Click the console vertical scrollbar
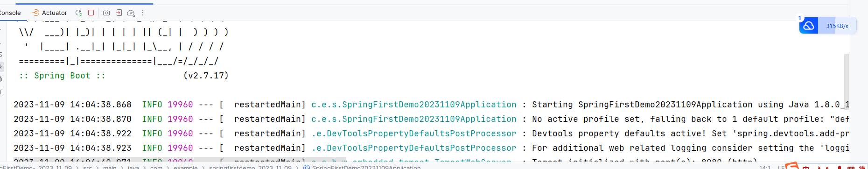Screen dimensions: 868x169 coord(846,107)
